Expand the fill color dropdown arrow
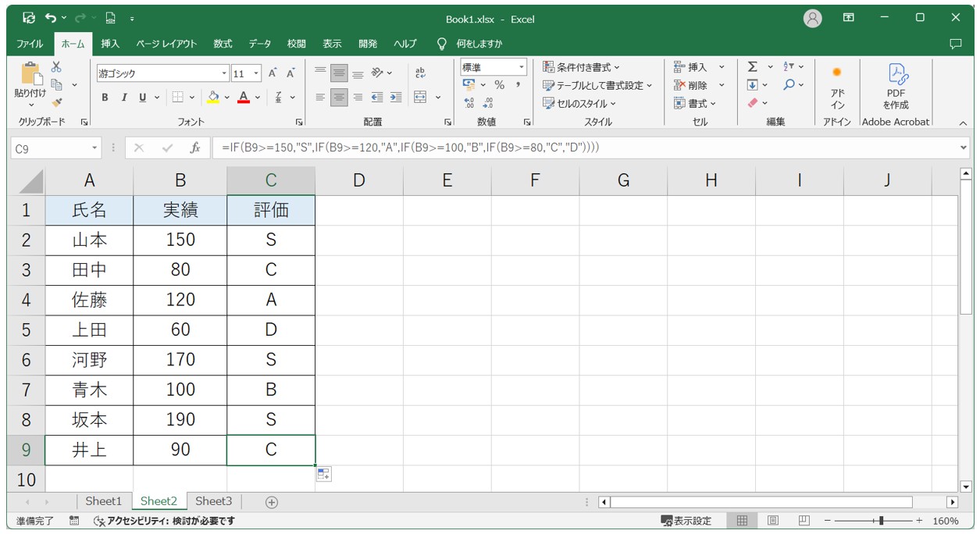Image resolution: width=980 pixels, height=534 pixels. (227, 98)
